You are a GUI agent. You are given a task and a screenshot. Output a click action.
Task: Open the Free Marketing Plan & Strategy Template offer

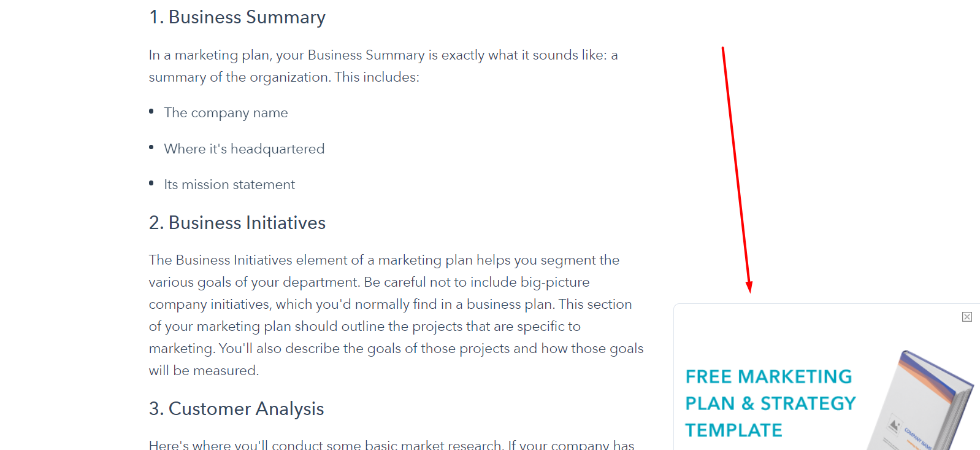point(770,403)
